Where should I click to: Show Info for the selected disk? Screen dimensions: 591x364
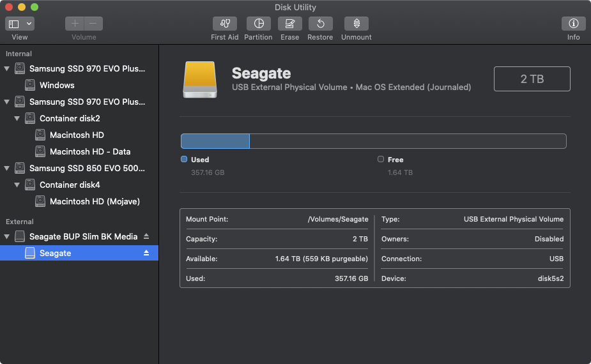coord(573,24)
